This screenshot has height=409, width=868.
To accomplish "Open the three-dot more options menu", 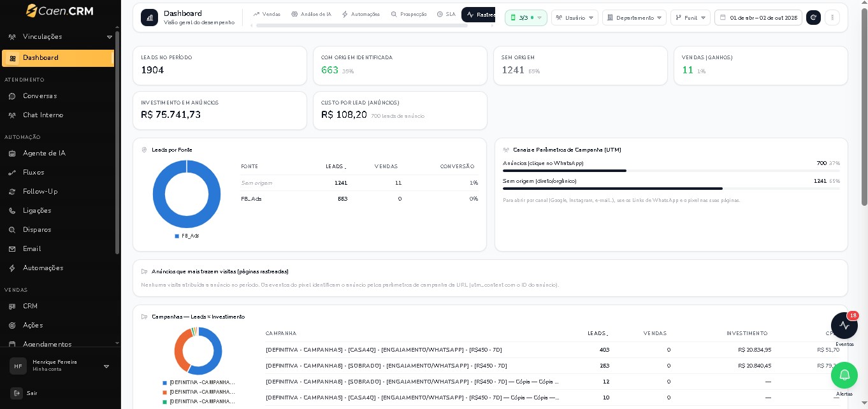I will pos(832,17).
